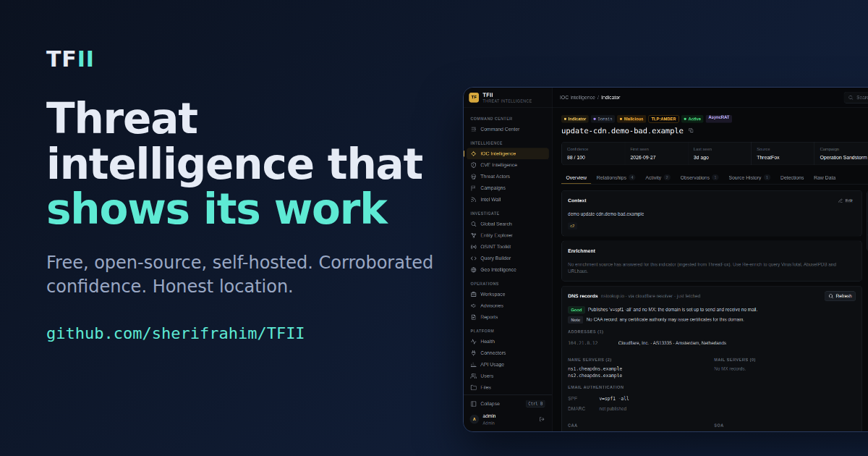Select the IOC Intelligence sidebar icon

(x=474, y=153)
